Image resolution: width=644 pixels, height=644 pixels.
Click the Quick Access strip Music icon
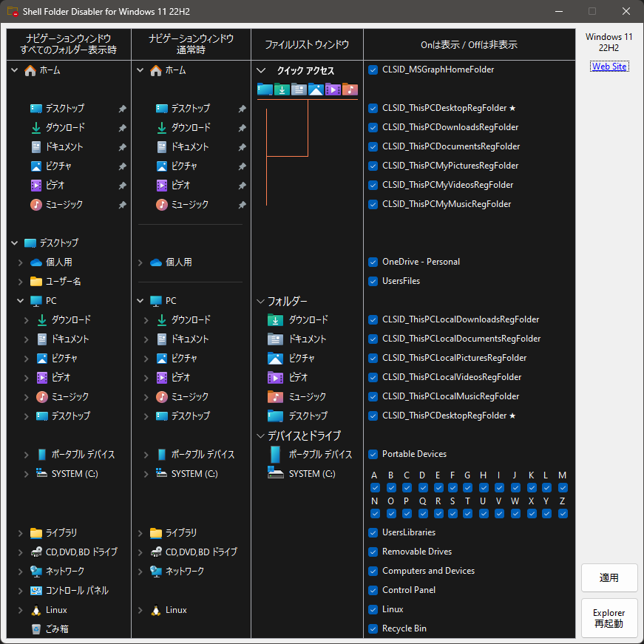click(x=350, y=89)
